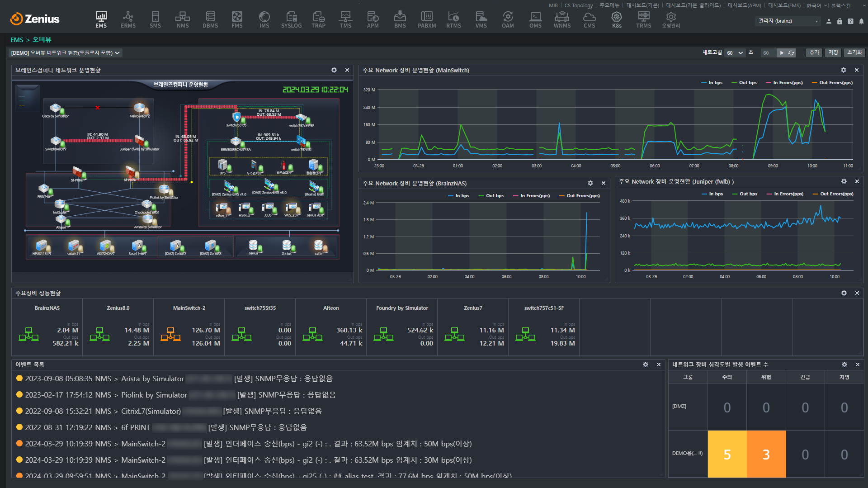This screenshot has height=488, width=868.
Task: Open the OAM module
Action: tap(508, 19)
